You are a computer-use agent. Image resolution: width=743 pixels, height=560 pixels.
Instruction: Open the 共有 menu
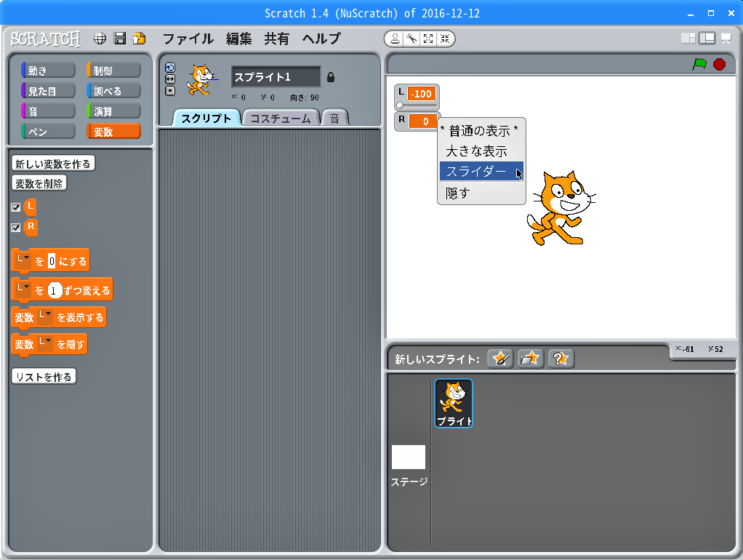pos(277,39)
